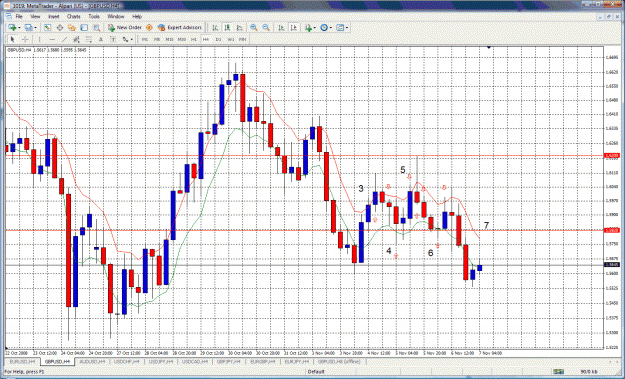The height and width of the screenshot is (379, 625).
Task: Enable Expert Advisors button
Action: [x=179, y=27]
